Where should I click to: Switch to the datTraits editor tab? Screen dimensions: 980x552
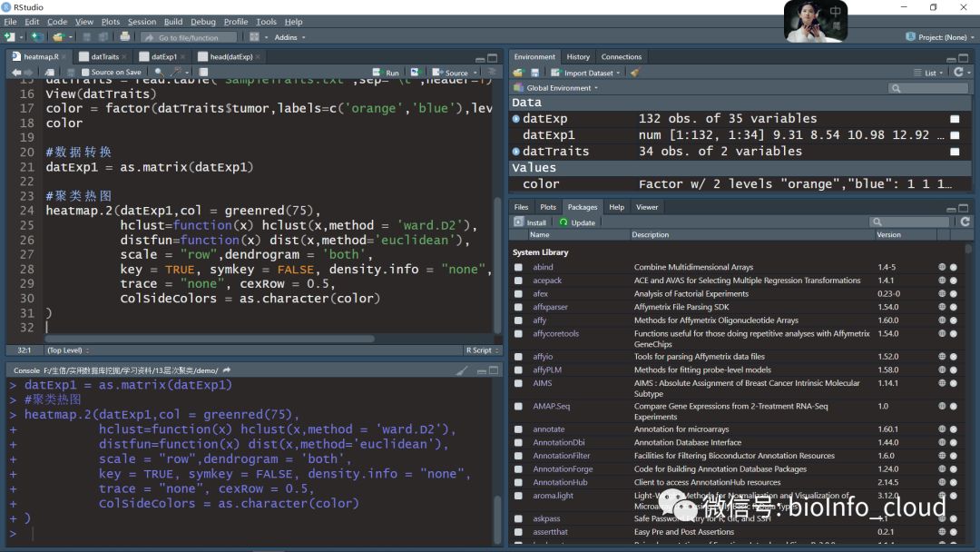tap(104, 57)
